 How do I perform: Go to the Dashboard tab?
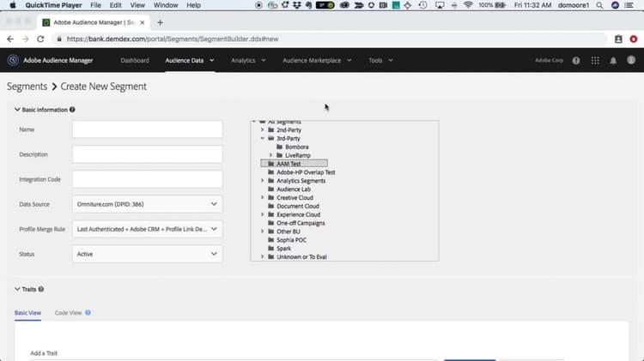pyautogui.click(x=135, y=60)
